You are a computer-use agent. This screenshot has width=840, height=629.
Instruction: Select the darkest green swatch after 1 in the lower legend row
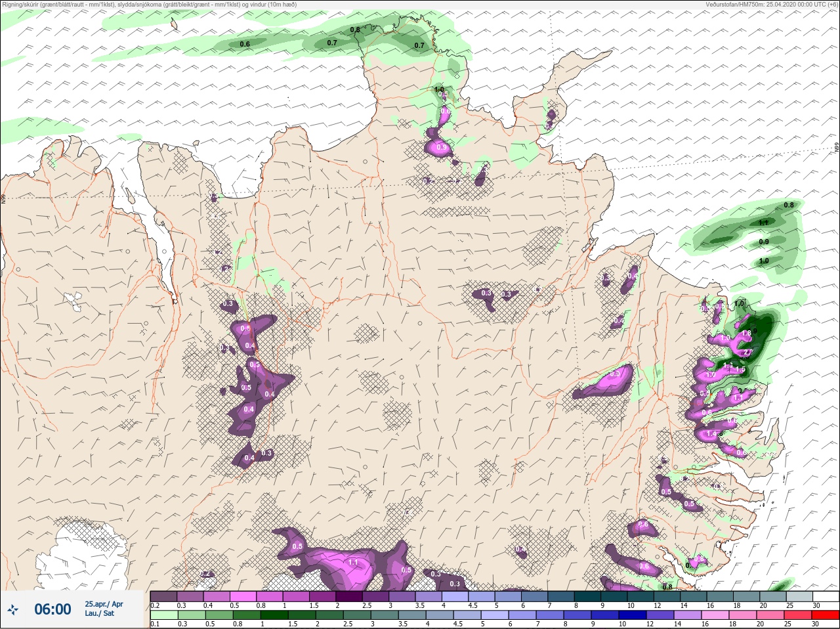tap(274, 615)
